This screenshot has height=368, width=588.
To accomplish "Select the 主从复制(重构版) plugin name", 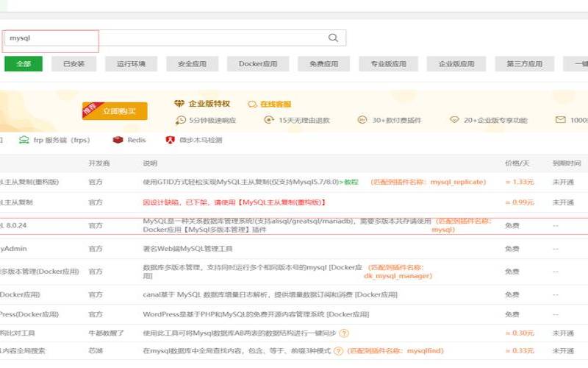I will pyautogui.click(x=29, y=182).
